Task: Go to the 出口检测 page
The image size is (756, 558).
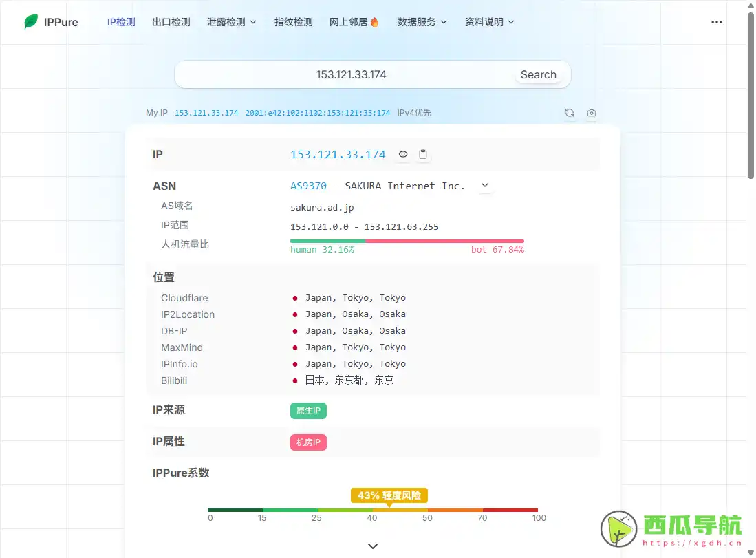Action: (171, 22)
